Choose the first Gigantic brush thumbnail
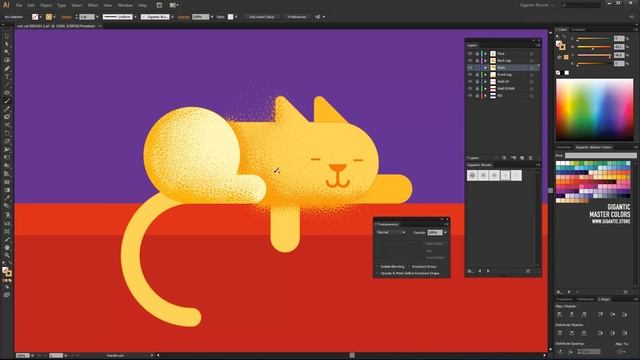The image size is (640, 360). pyautogui.click(x=472, y=175)
